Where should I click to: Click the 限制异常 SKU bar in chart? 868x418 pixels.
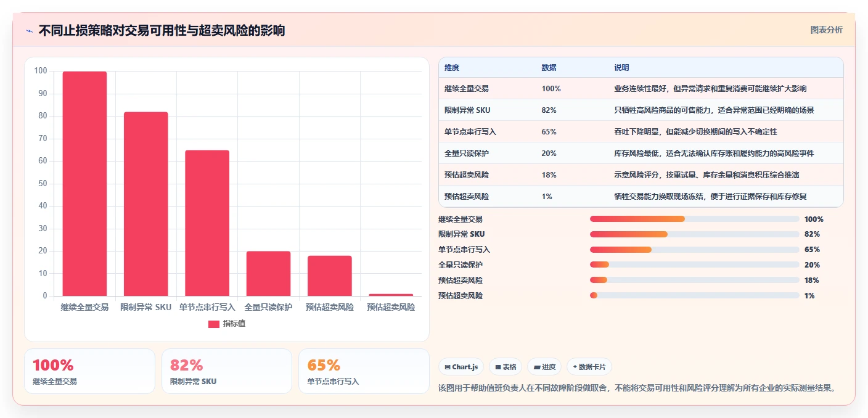(x=145, y=204)
